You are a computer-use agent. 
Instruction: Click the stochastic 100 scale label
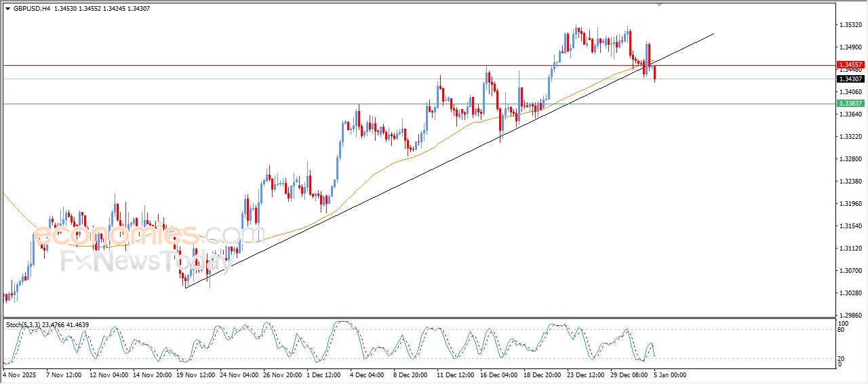pyautogui.click(x=842, y=324)
